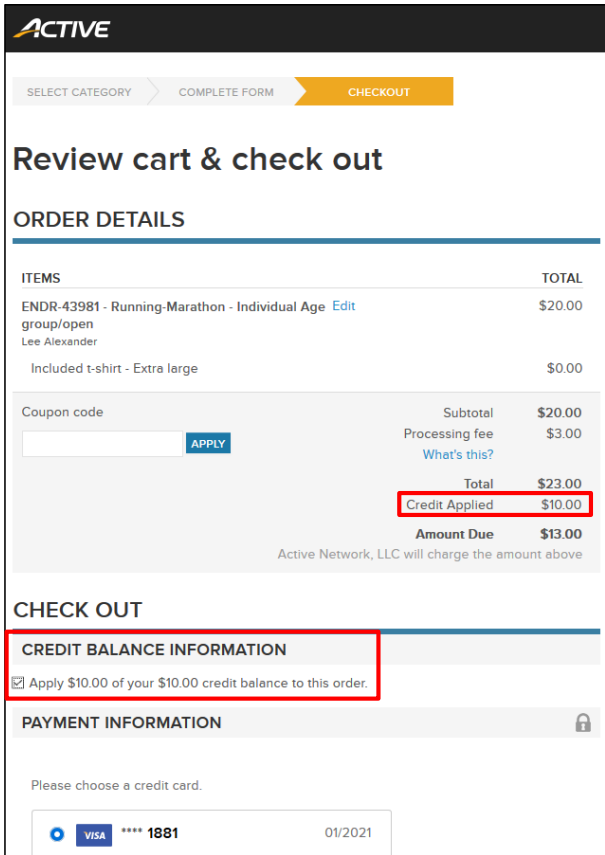Edit the Running-Marathon registration item
This screenshot has width=605, height=855.
tap(343, 306)
